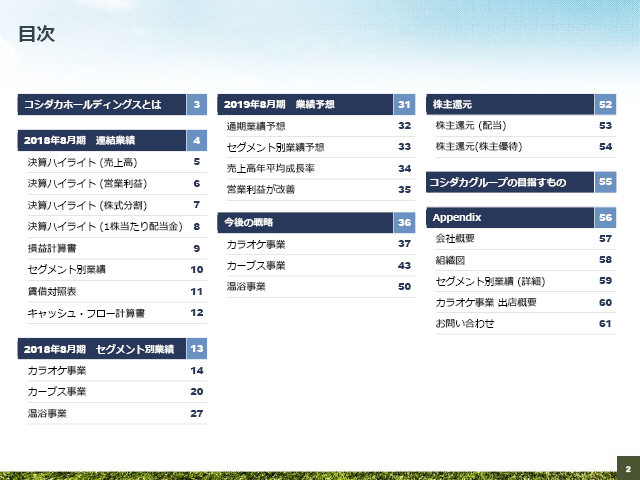Screen dimensions: 640x480
Task: Open 決算ハイライト (1株当たり配当金) entry
Action: click(117, 227)
